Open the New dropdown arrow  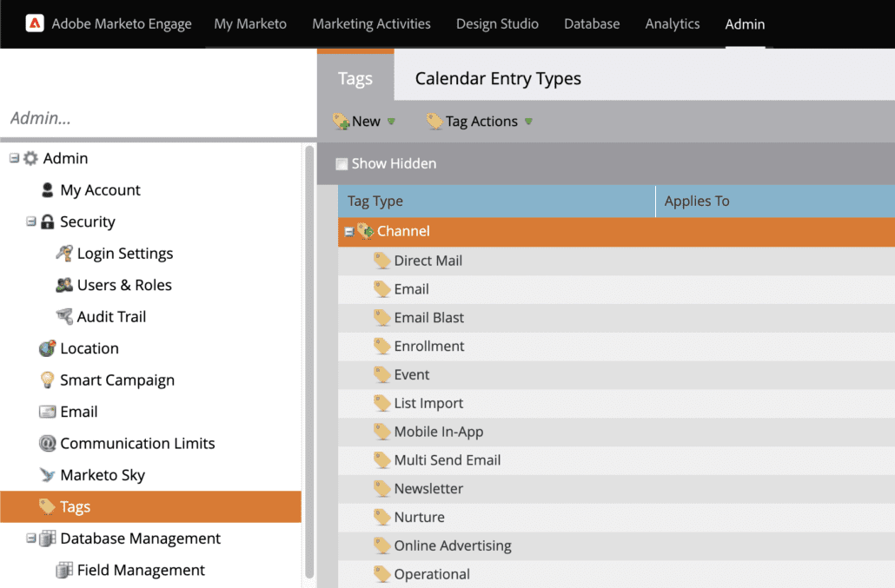(x=391, y=122)
